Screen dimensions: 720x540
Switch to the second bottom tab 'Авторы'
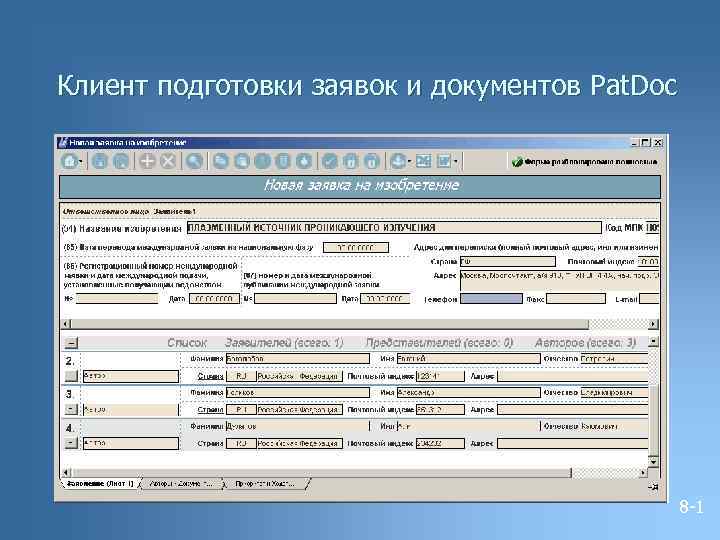click(181, 484)
